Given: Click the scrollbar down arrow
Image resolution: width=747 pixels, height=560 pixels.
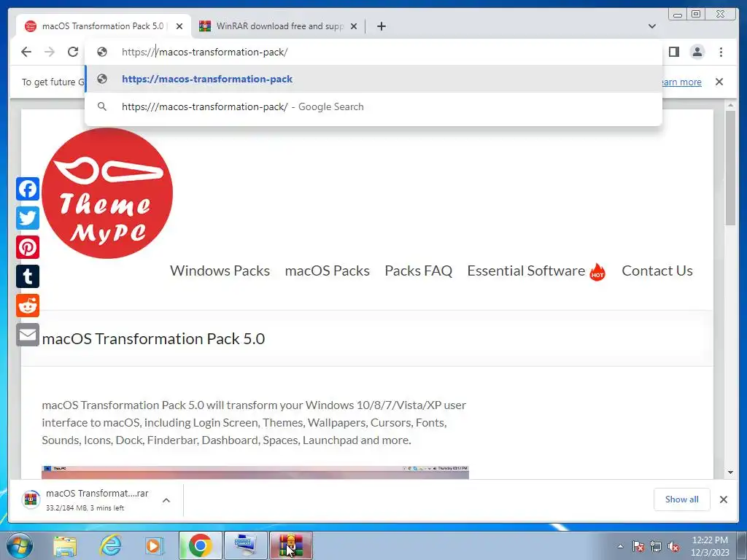Looking at the screenshot, I should point(730,472).
